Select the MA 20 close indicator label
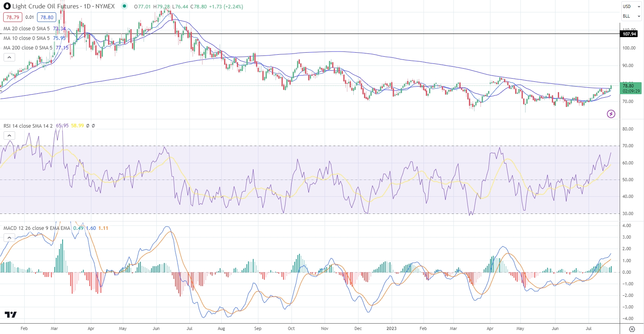Viewport: 644px width, 334px height. 26,29
